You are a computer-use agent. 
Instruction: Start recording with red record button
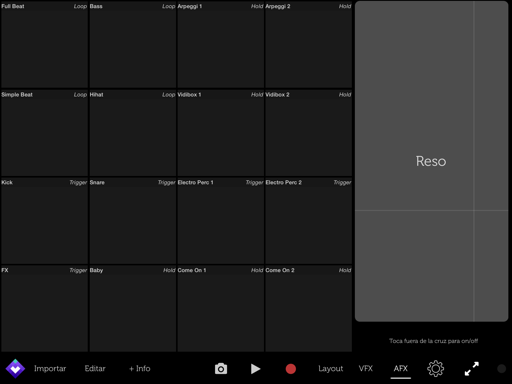[291, 369]
